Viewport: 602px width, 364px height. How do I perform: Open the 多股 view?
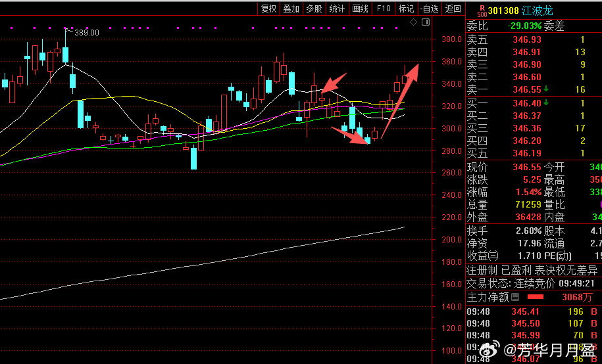[314, 9]
